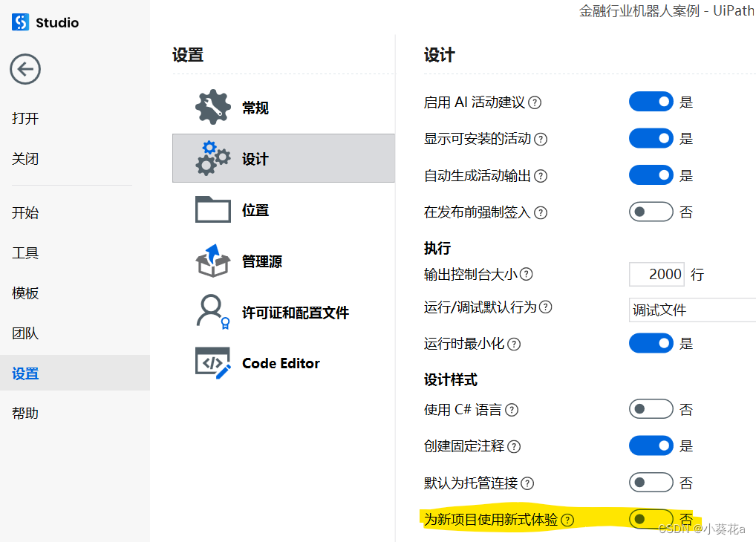This screenshot has height=542, width=756.
Task: Open the Code Editor settings icon
Action: pyautogui.click(x=212, y=363)
